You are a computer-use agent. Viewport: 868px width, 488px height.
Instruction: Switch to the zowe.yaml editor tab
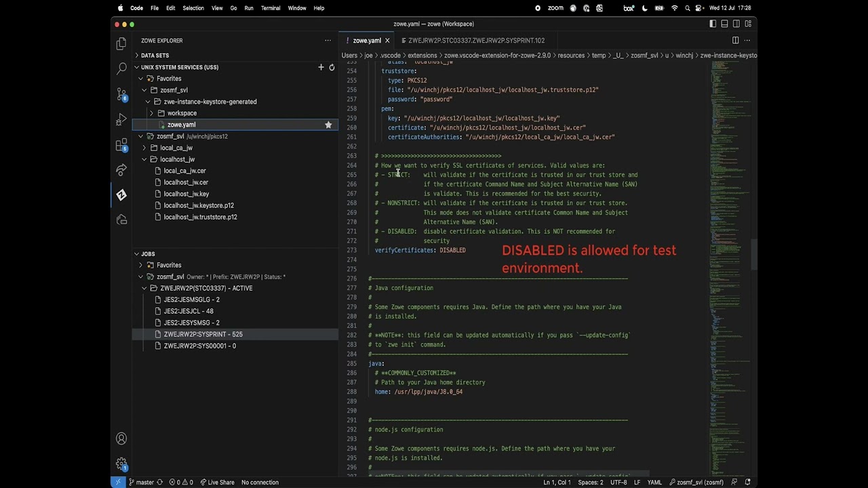[366, 41]
